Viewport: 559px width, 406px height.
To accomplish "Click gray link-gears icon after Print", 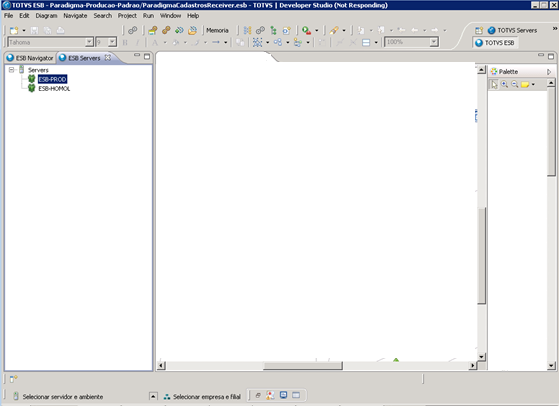I will (133, 31).
